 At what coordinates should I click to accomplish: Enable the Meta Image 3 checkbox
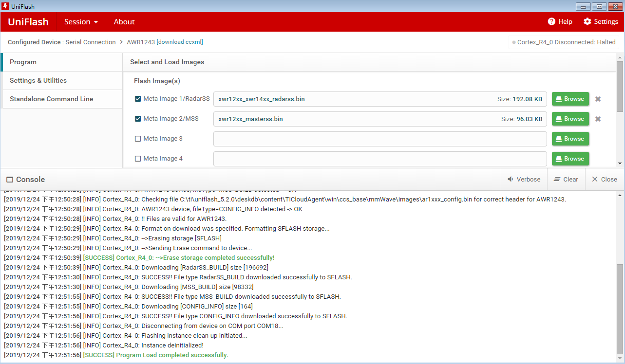tap(138, 139)
